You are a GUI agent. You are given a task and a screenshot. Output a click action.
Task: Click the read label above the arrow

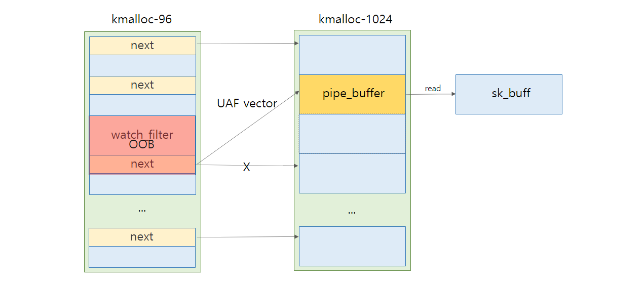point(433,88)
